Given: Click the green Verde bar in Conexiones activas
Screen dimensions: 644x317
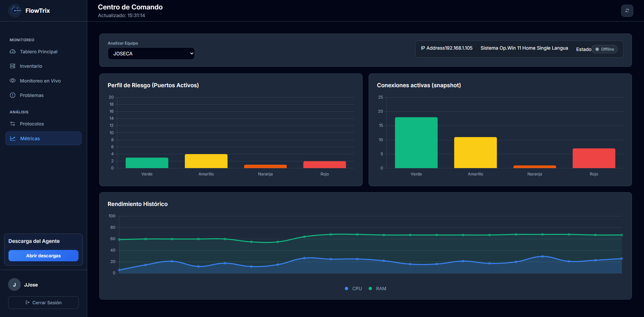Looking at the screenshot, I should click(416, 143).
